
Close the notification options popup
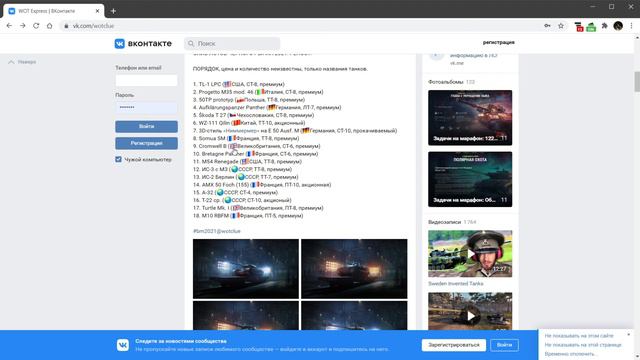coord(629,335)
